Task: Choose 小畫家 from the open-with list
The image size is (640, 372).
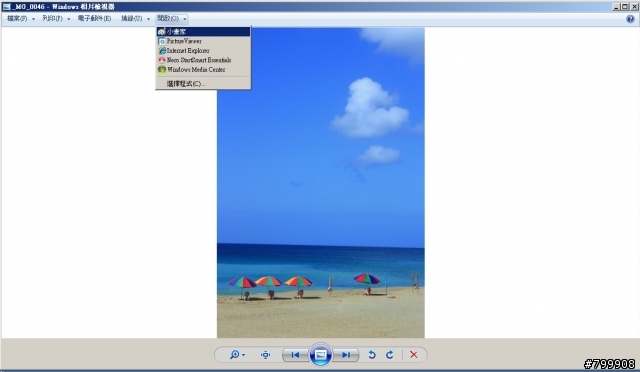Action: coord(203,31)
